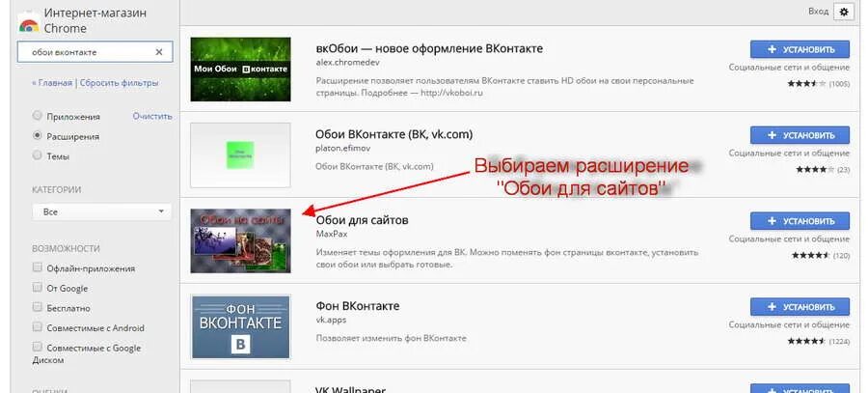Click the Chrome Web Store logo icon
Image resolution: width=868 pixels, height=393 pixels.
click(28, 21)
